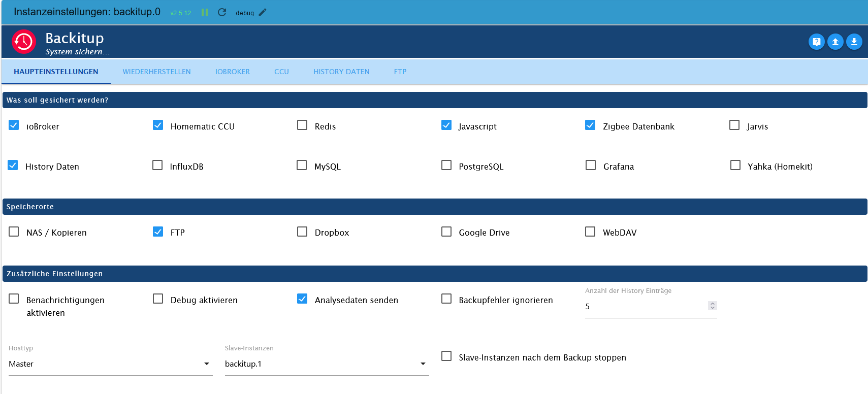Click the upload configuration icon
The image size is (868, 394).
coord(835,42)
